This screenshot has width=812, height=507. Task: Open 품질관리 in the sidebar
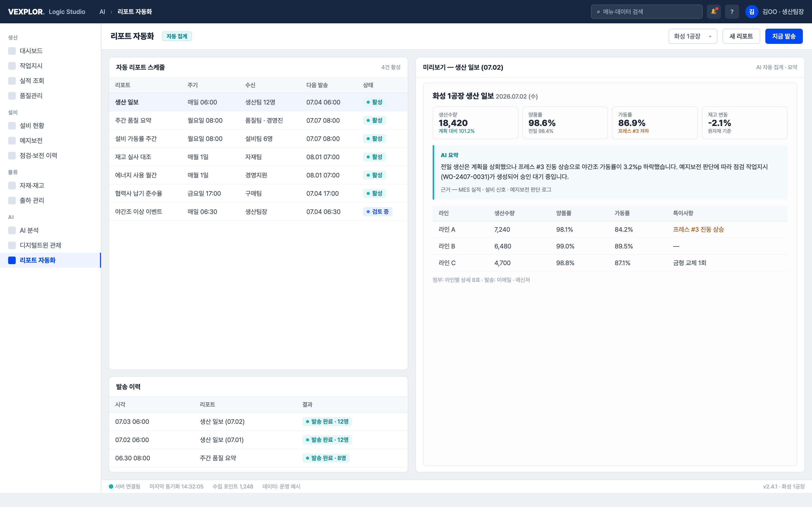coord(50,96)
